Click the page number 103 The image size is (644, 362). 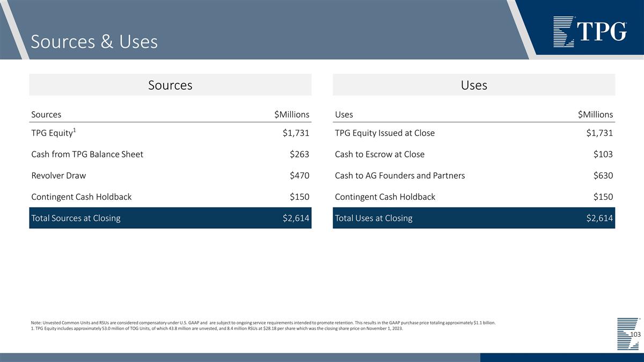(x=635, y=335)
